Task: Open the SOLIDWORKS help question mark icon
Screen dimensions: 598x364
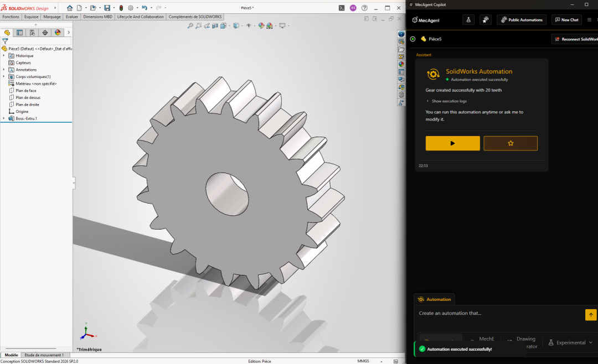Action: click(x=364, y=8)
